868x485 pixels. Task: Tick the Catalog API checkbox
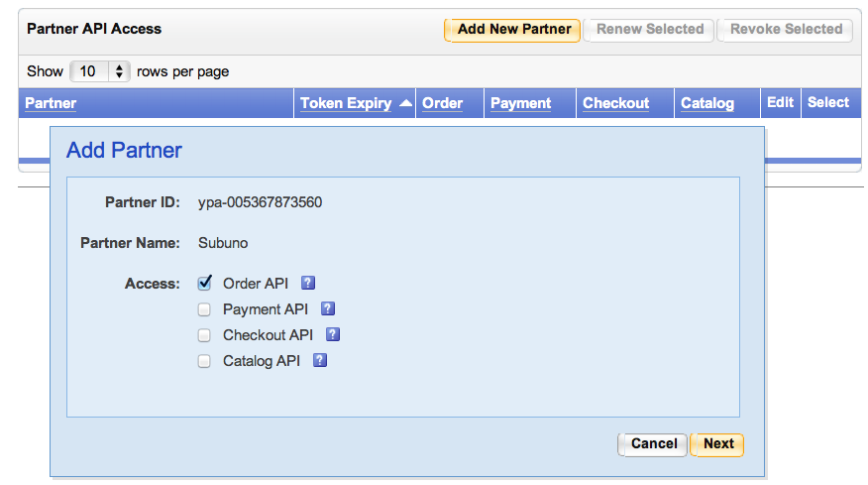(x=205, y=361)
